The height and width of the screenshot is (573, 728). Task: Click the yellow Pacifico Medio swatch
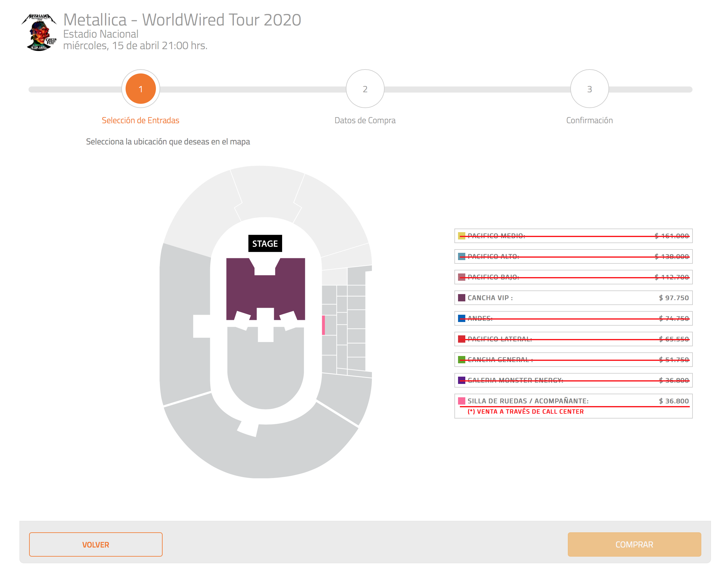pos(461,236)
